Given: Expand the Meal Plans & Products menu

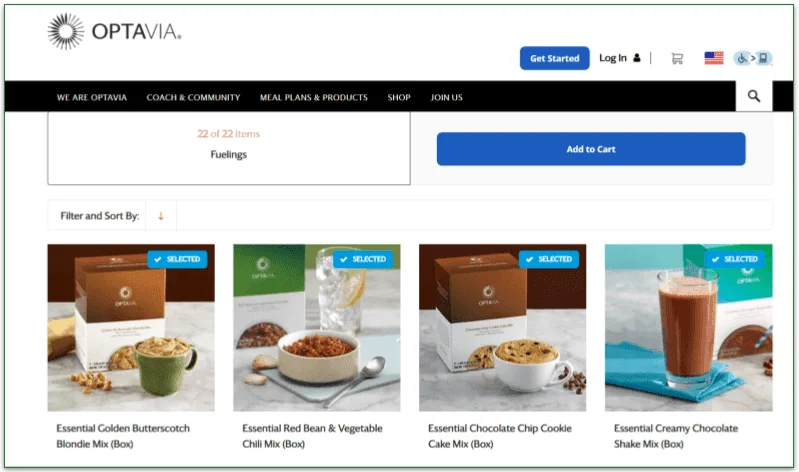Looking at the screenshot, I should pos(313,97).
